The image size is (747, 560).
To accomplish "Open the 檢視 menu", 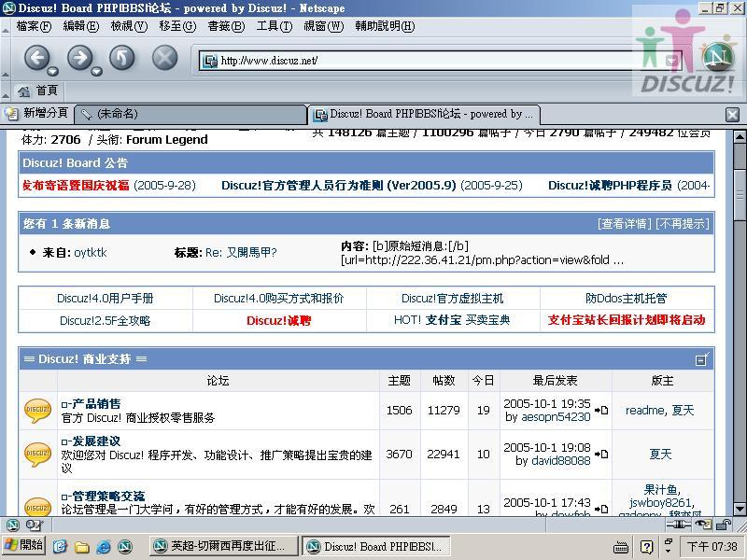I will click(129, 26).
